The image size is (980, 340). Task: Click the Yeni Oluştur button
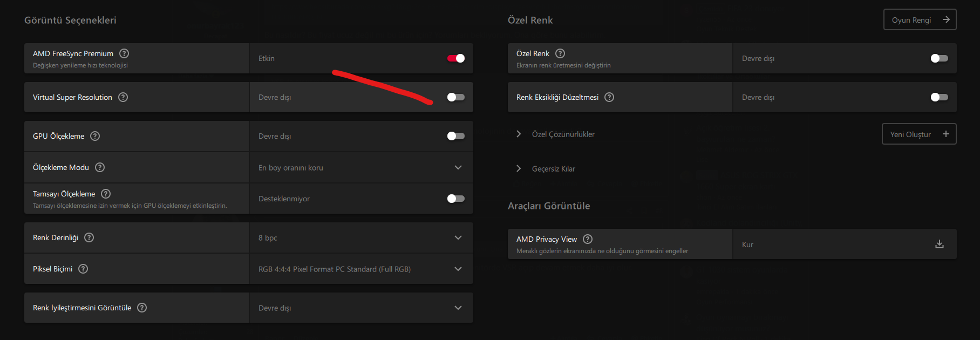pyautogui.click(x=919, y=134)
